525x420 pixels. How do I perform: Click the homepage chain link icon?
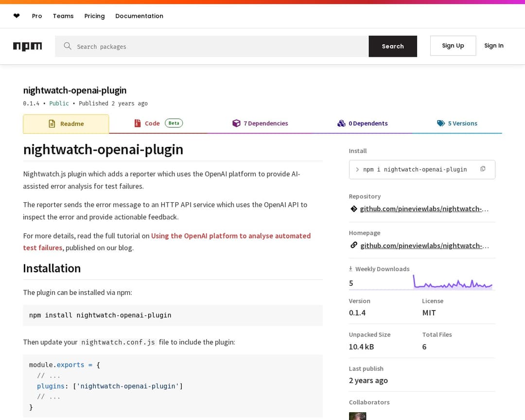point(353,245)
